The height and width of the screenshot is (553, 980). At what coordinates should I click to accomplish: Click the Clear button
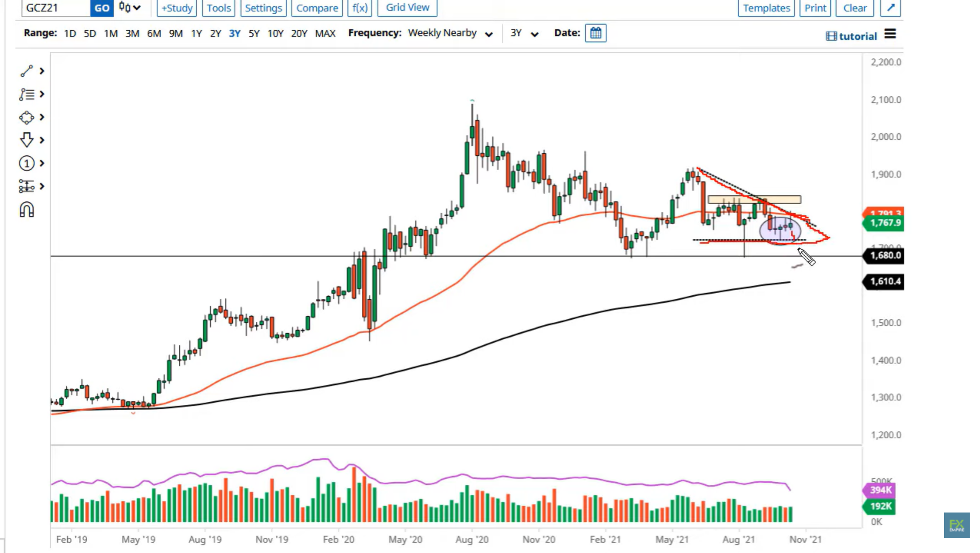coord(855,8)
